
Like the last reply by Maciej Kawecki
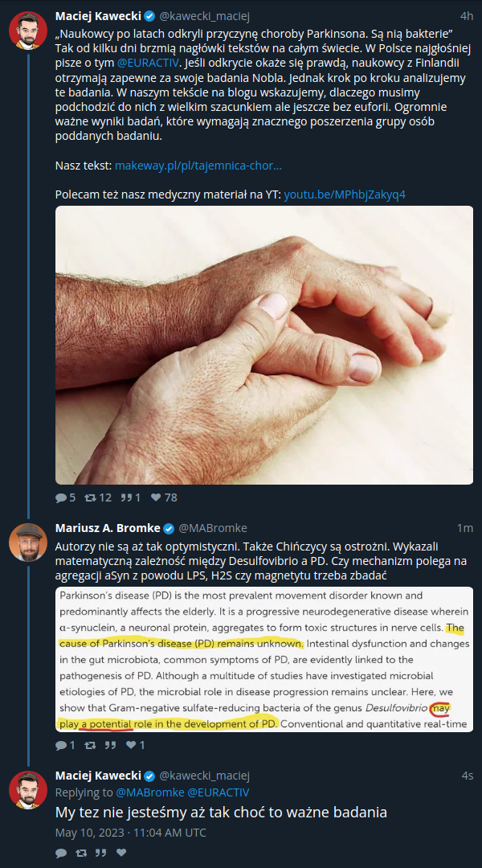coord(121,853)
